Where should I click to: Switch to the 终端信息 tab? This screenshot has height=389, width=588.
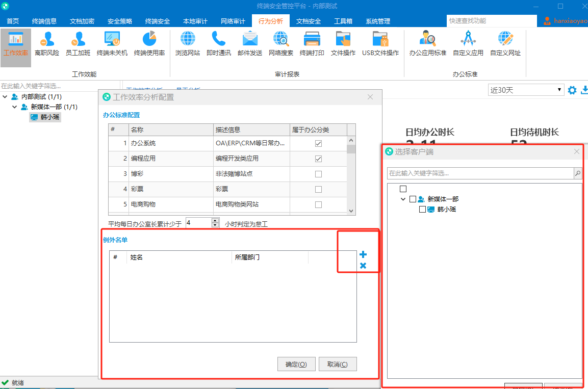coord(44,21)
